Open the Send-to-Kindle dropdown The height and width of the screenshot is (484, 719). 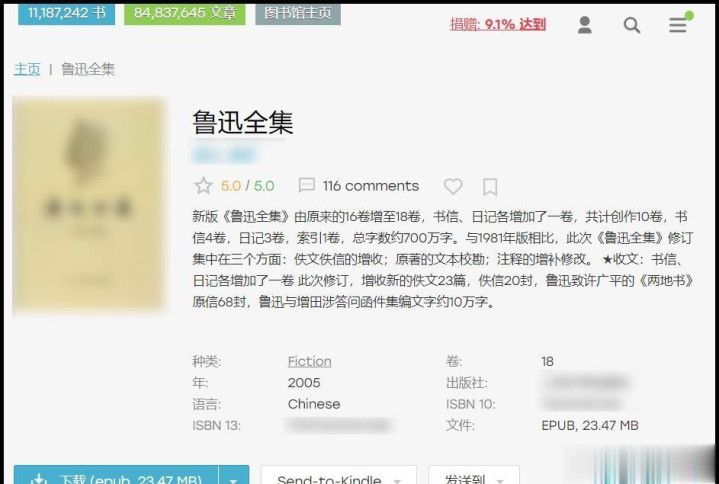coord(338,478)
